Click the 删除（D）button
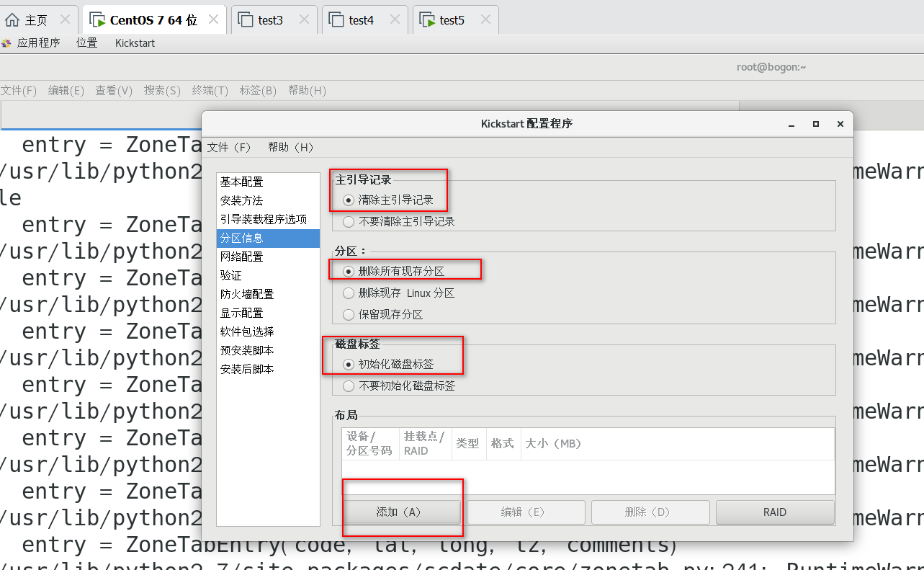924x570 pixels. pyautogui.click(x=650, y=512)
